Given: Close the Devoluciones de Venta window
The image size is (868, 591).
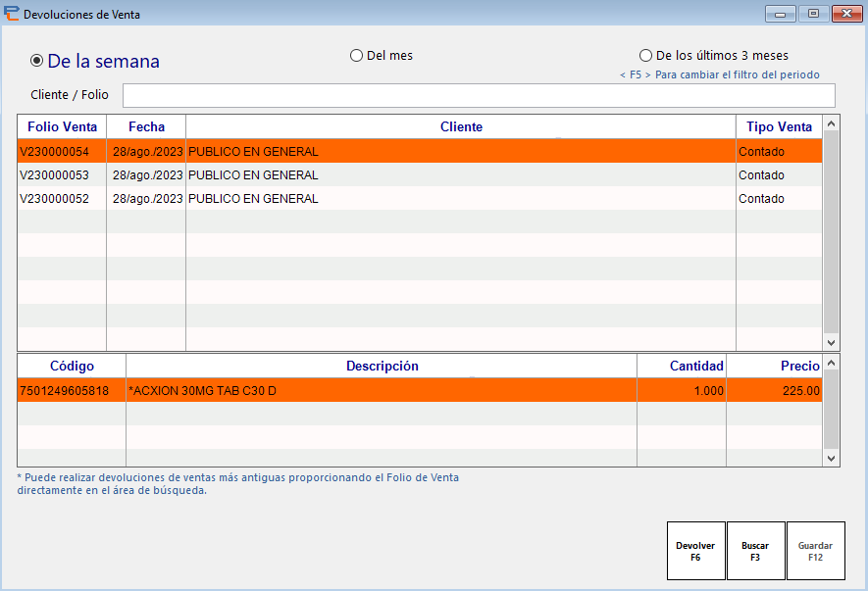Looking at the screenshot, I should click(847, 14).
